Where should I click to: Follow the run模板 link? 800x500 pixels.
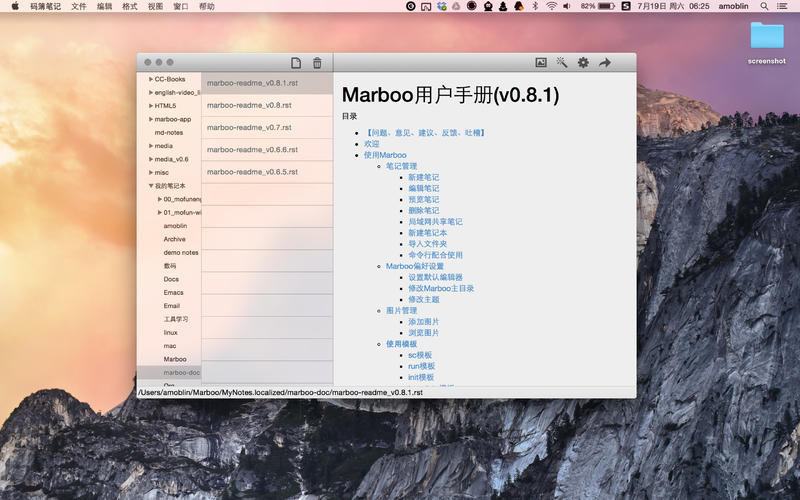coord(421,366)
